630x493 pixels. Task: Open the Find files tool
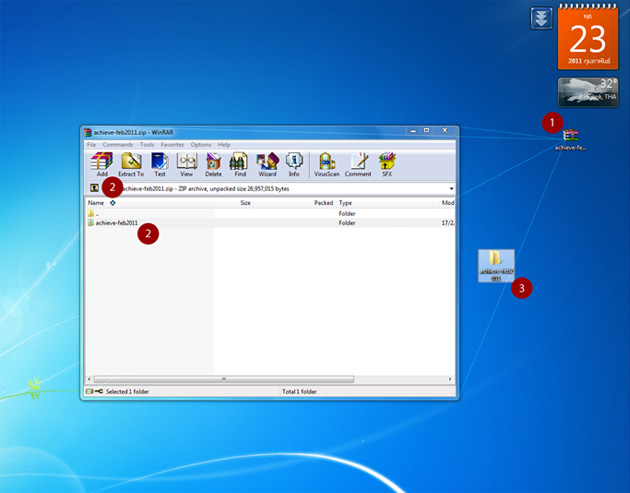click(240, 164)
